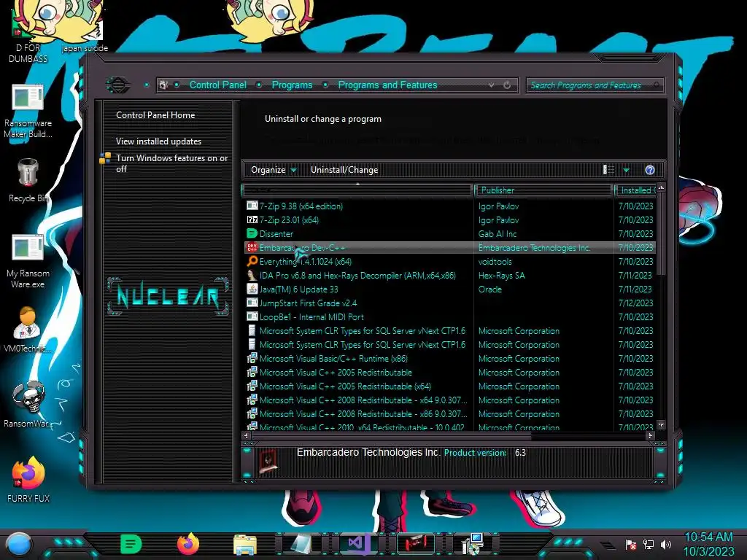This screenshot has height=560, width=747.
Task: Go to Control Panel breadcrumb
Action: (x=217, y=85)
